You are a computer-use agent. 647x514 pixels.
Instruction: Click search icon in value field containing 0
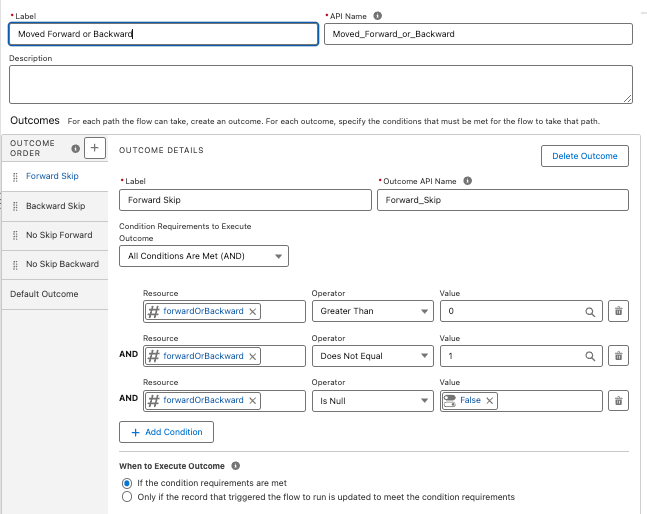tap(590, 312)
